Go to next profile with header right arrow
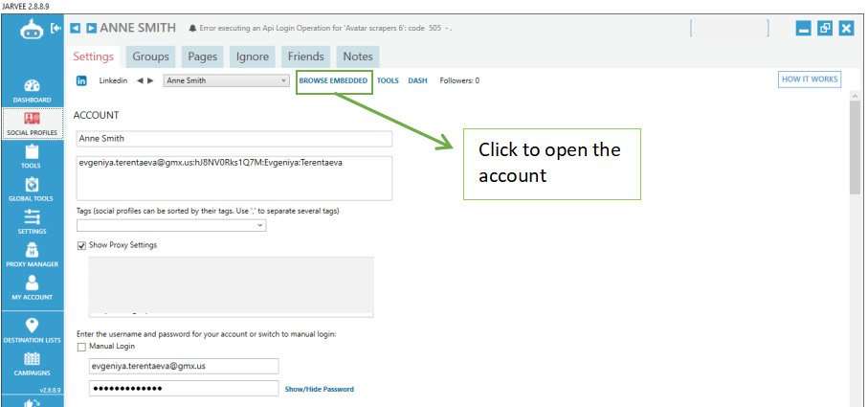Image resolution: width=868 pixels, height=407 pixels. [x=92, y=28]
